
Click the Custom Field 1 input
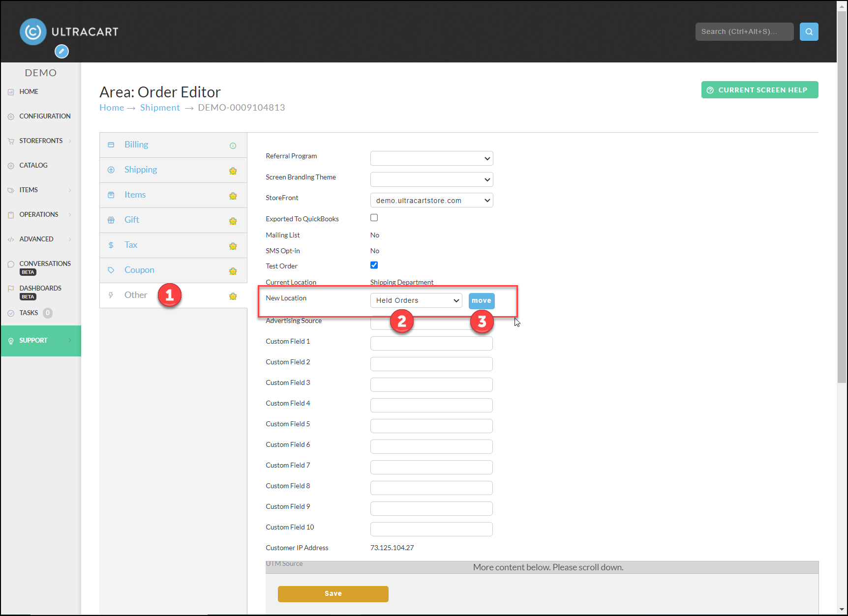pos(431,343)
